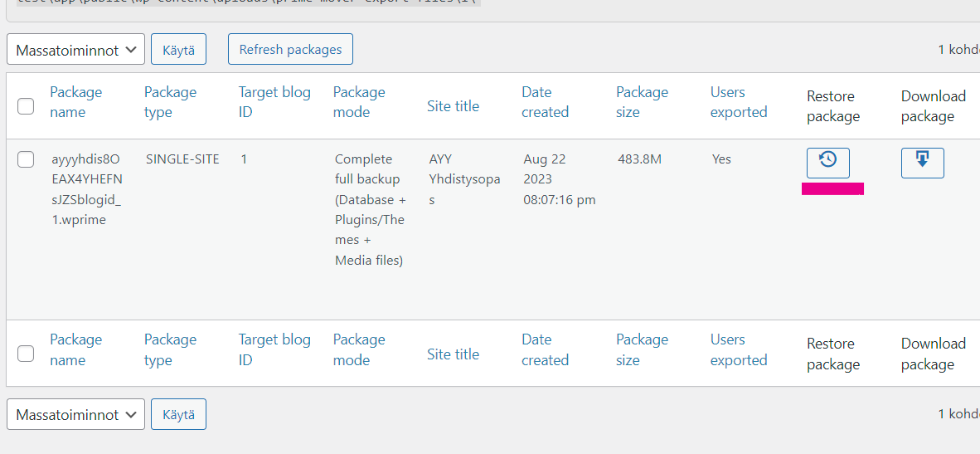Sort by Package mode in the header
The height and width of the screenshot is (454, 980).
coord(359,102)
